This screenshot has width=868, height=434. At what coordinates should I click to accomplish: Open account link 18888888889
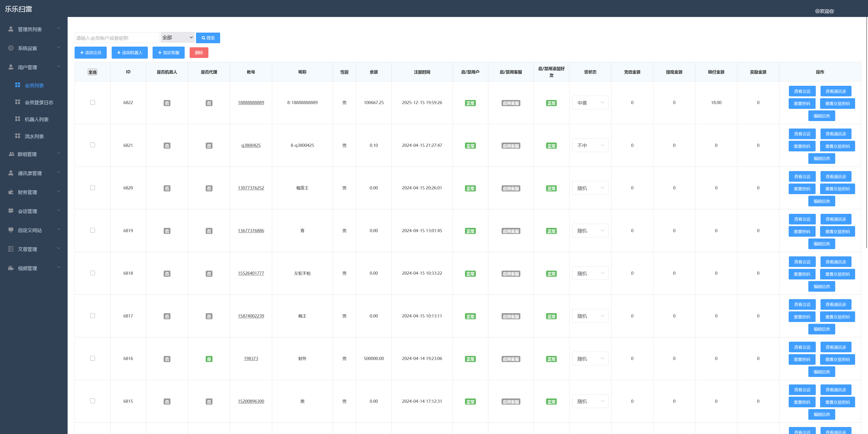click(251, 103)
